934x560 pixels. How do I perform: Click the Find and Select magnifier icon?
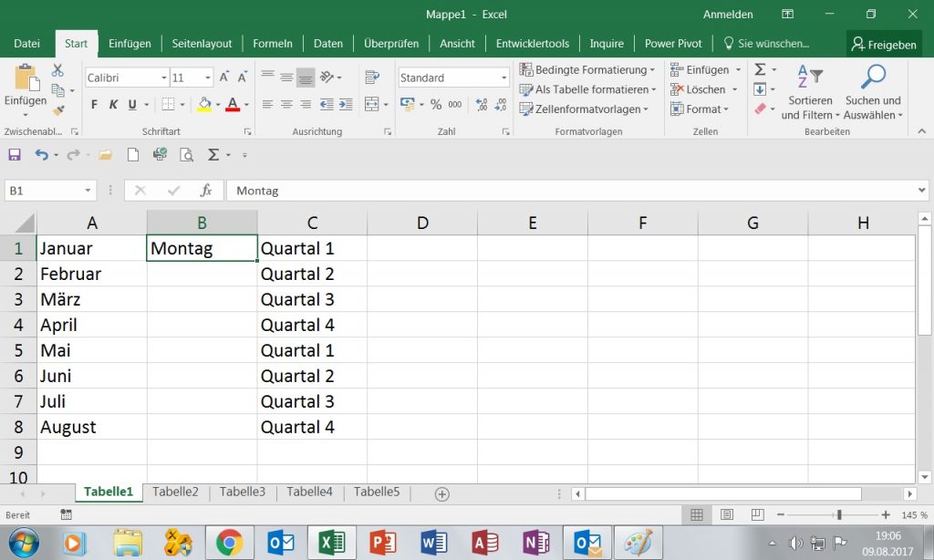(x=873, y=77)
